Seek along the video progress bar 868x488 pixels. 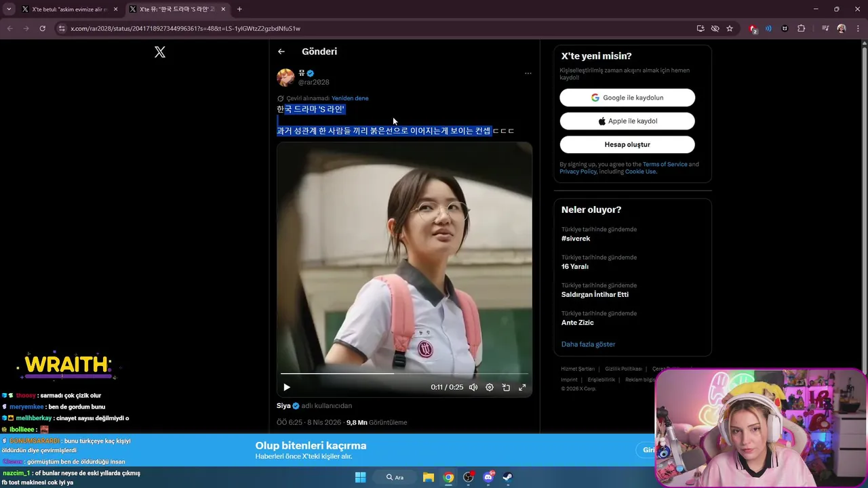pyautogui.click(x=404, y=373)
